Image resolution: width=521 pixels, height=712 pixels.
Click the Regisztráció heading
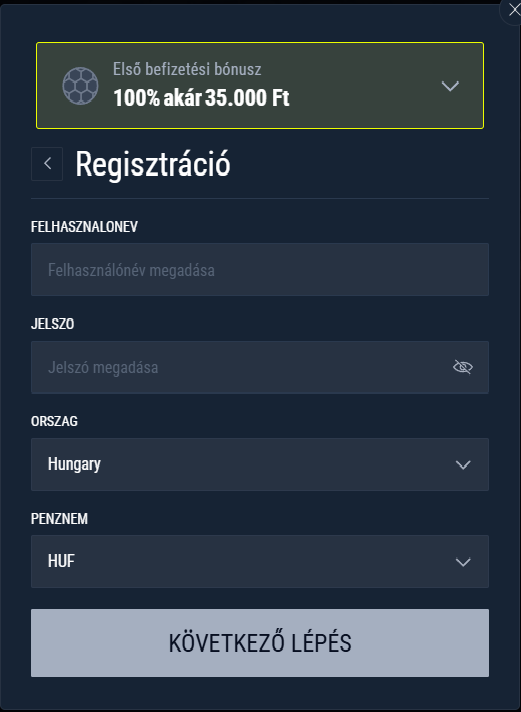point(153,164)
